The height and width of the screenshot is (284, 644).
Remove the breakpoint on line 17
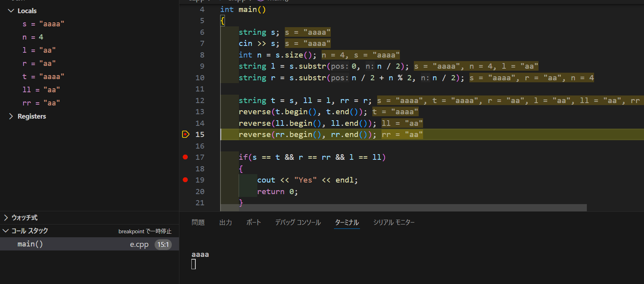[185, 157]
